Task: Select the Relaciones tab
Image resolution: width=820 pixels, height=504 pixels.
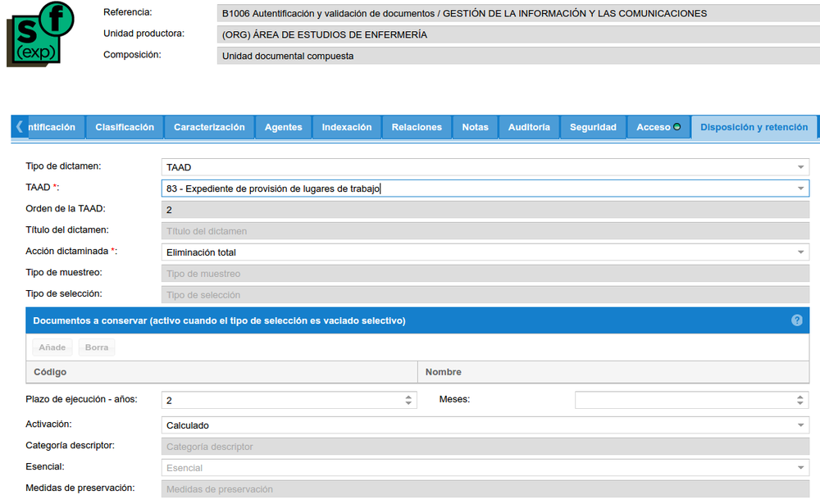Action: click(416, 127)
